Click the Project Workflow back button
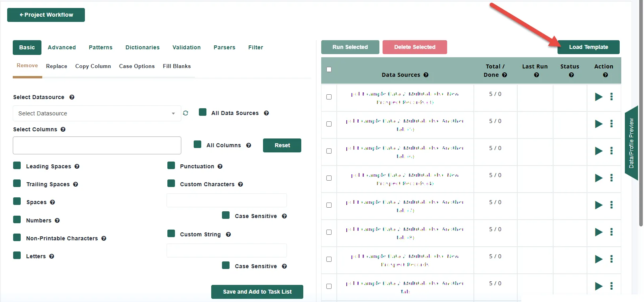The image size is (644, 302). click(46, 15)
